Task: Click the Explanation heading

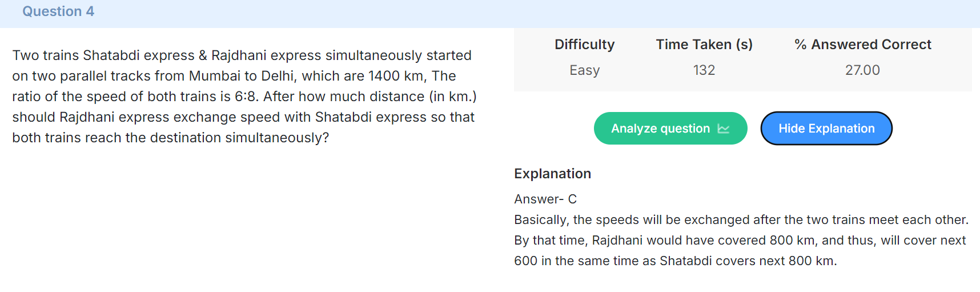Action: [x=552, y=174]
